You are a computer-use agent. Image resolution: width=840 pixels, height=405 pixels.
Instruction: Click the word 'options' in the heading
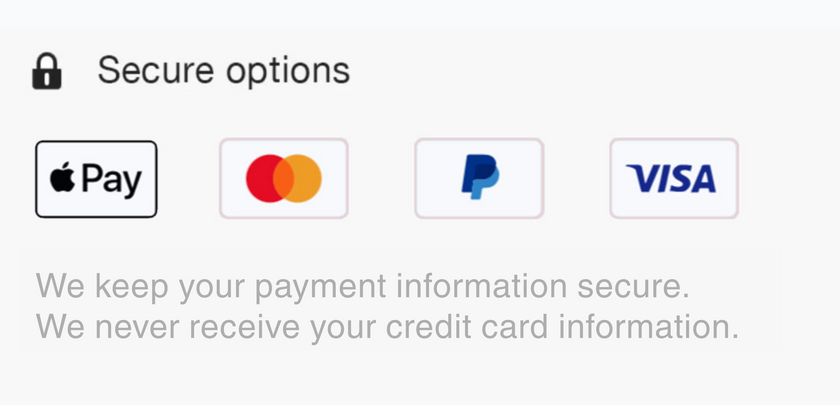click(287, 72)
